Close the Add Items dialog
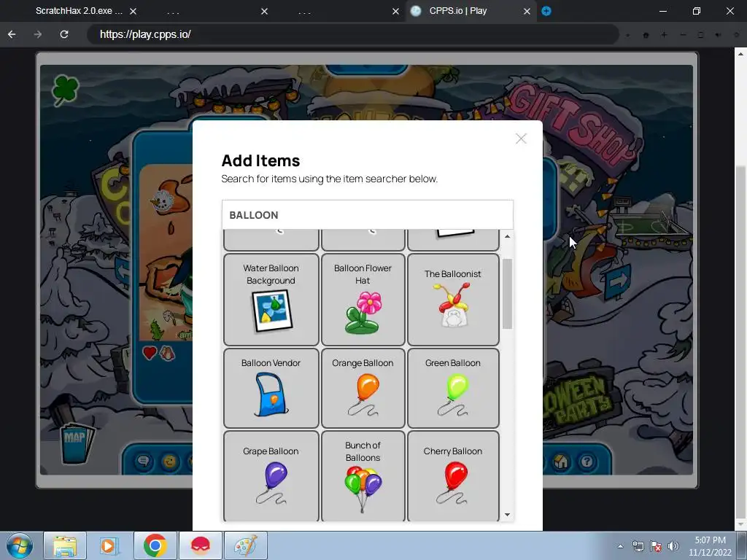Viewport: 747px width, 560px height. click(x=521, y=139)
